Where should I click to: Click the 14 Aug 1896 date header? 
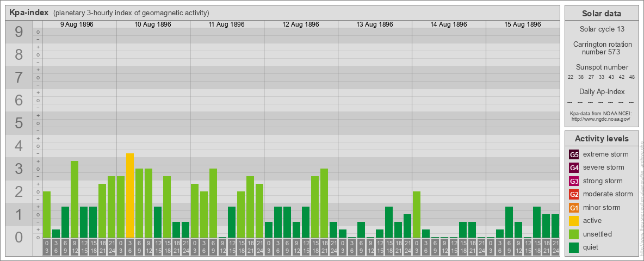point(449,24)
